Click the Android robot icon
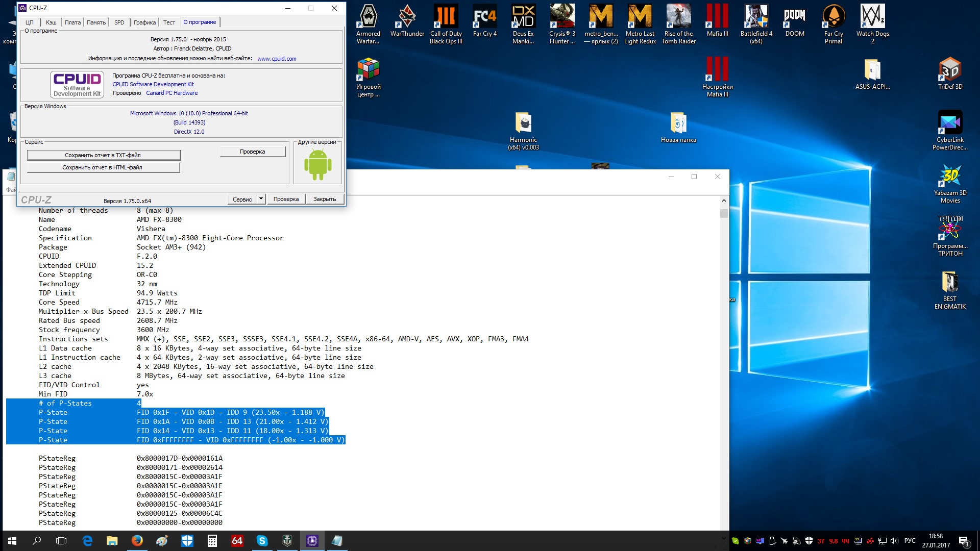The image size is (980, 551). [317, 165]
